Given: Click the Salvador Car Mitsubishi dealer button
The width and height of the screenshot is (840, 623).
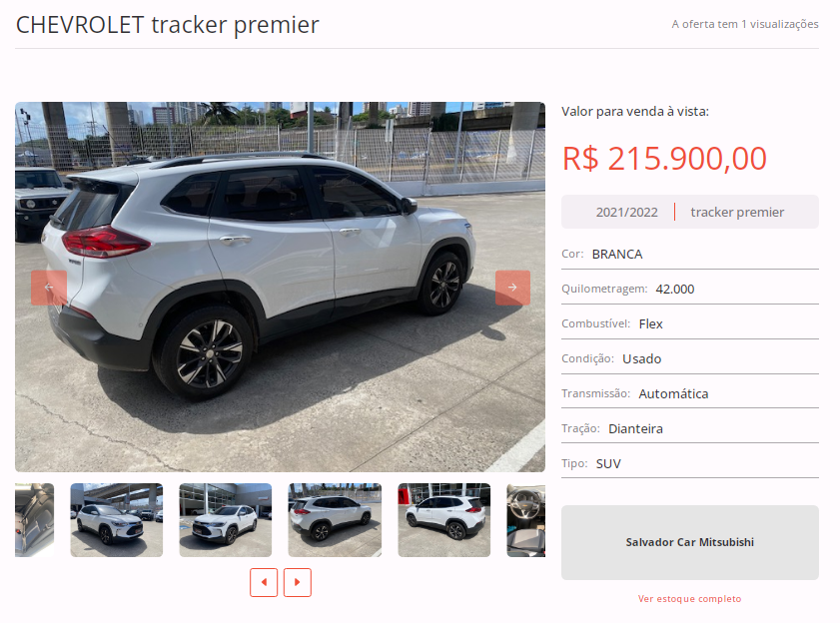Looking at the screenshot, I should 690,543.
